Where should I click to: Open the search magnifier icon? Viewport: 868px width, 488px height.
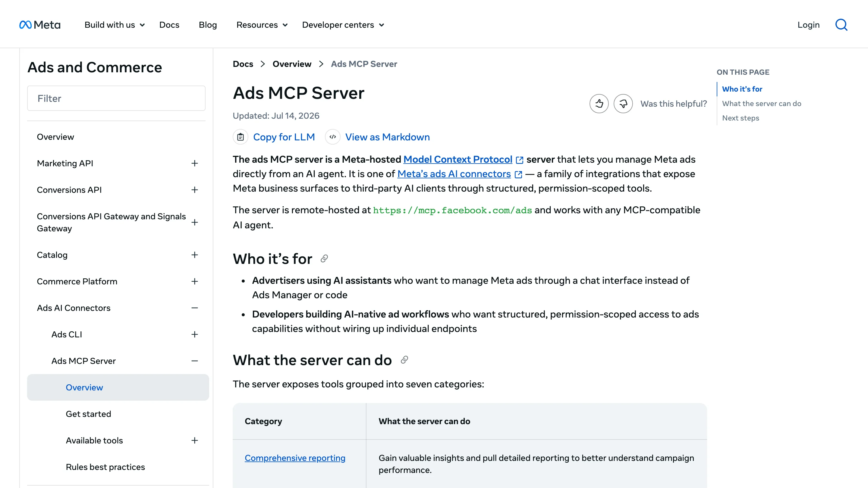coord(841,25)
